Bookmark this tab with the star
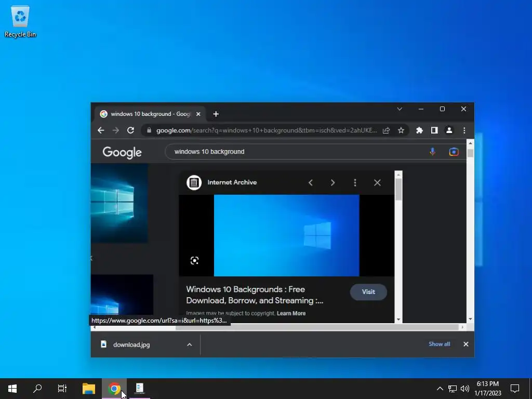The width and height of the screenshot is (532, 399). click(x=401, y=130)
